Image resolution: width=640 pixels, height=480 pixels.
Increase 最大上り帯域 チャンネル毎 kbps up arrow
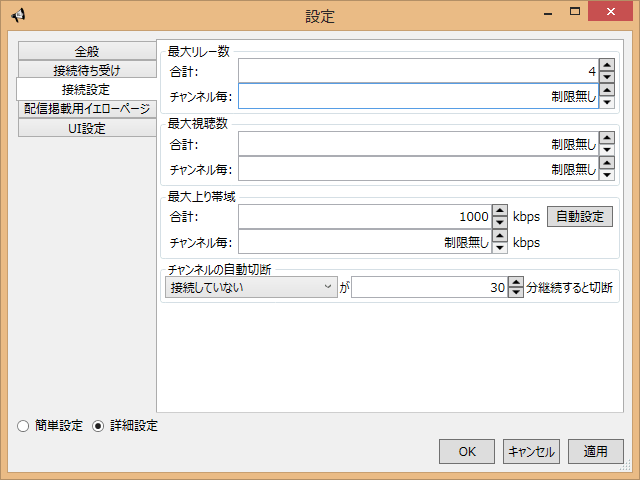coord(500,236)
